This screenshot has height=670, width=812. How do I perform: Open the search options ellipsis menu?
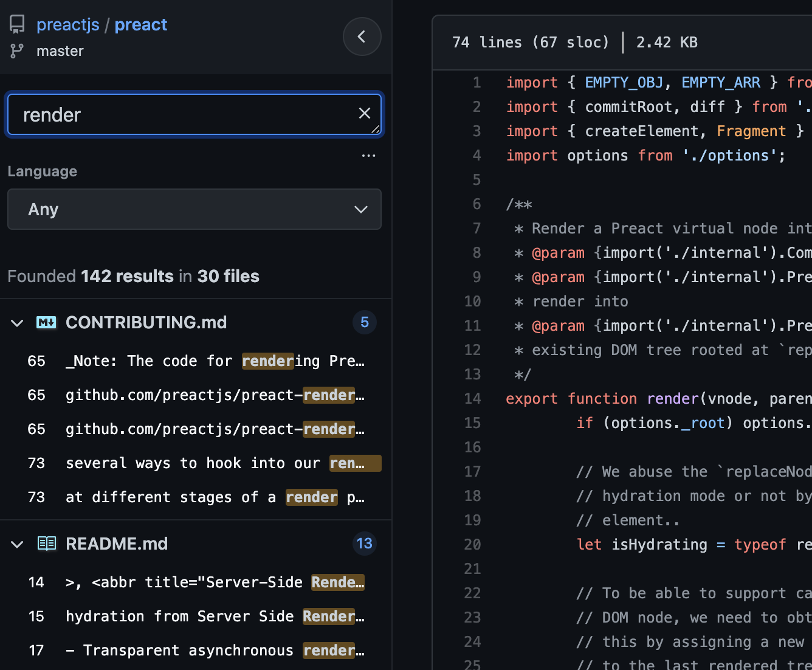tap(368, 156)
